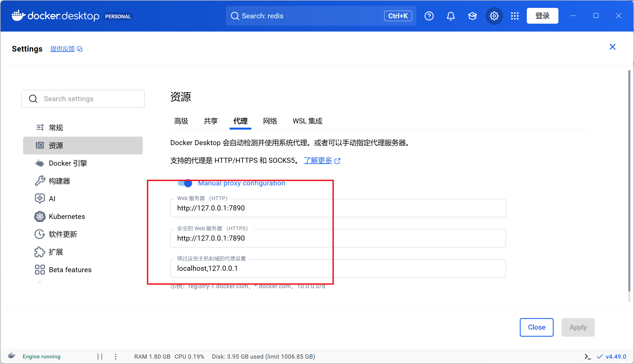
Task: Open the three-dot engine menu in status bar
Action: pyautogui.click(x=116, y=356)
